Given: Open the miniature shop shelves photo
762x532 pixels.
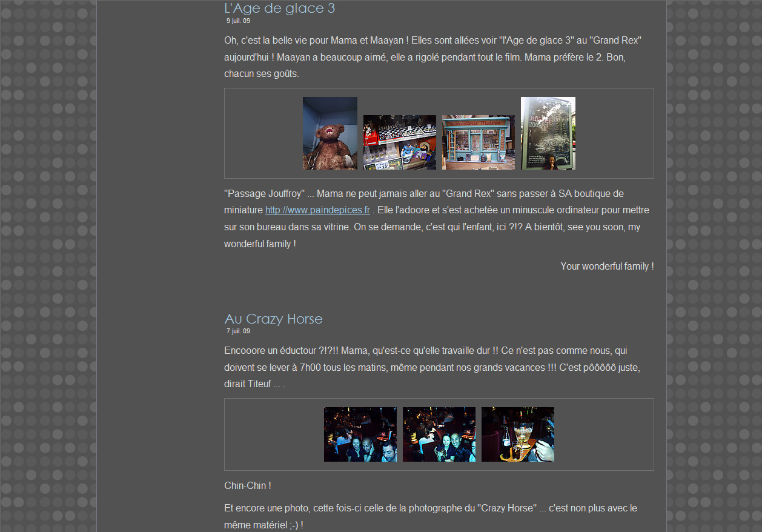Looking at the screenshot, I should (x=399, y=142).
